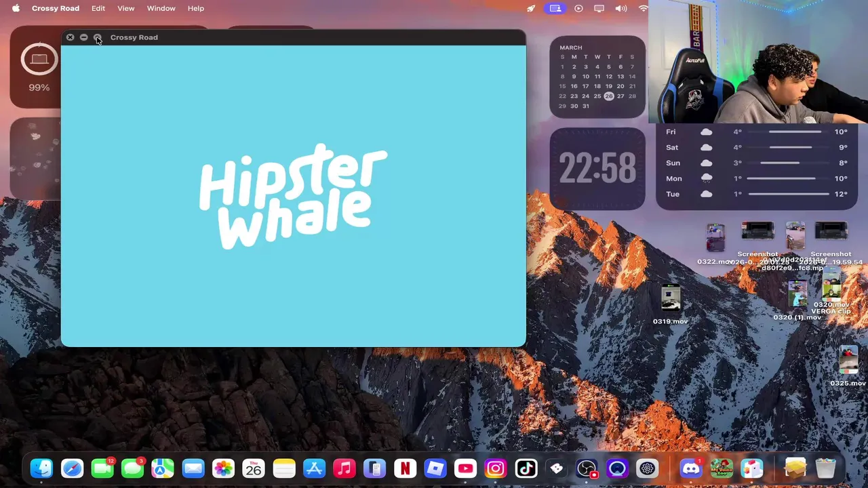Click the Mon weather forecast row
The image size is (868, 488).
[757, 178]
